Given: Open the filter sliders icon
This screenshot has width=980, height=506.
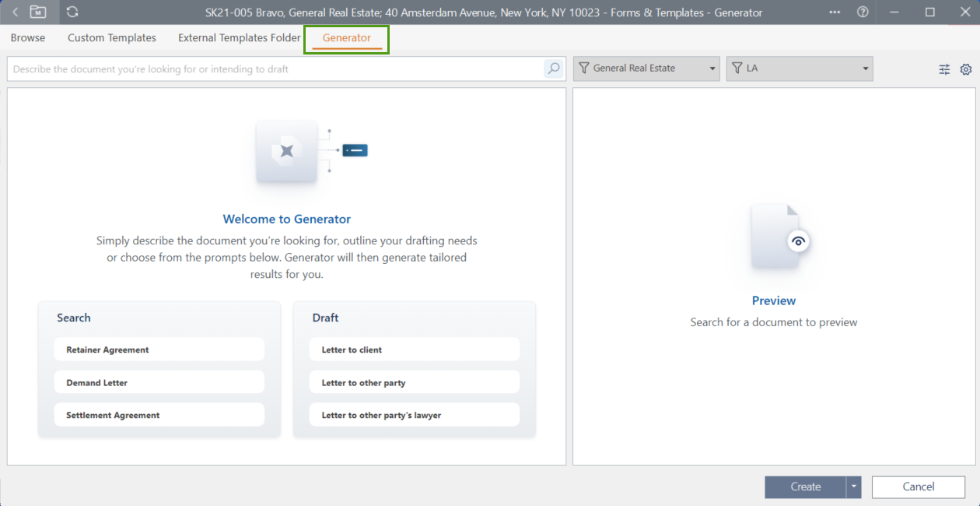Looking at the screenshot, I should tap(944, 69).
